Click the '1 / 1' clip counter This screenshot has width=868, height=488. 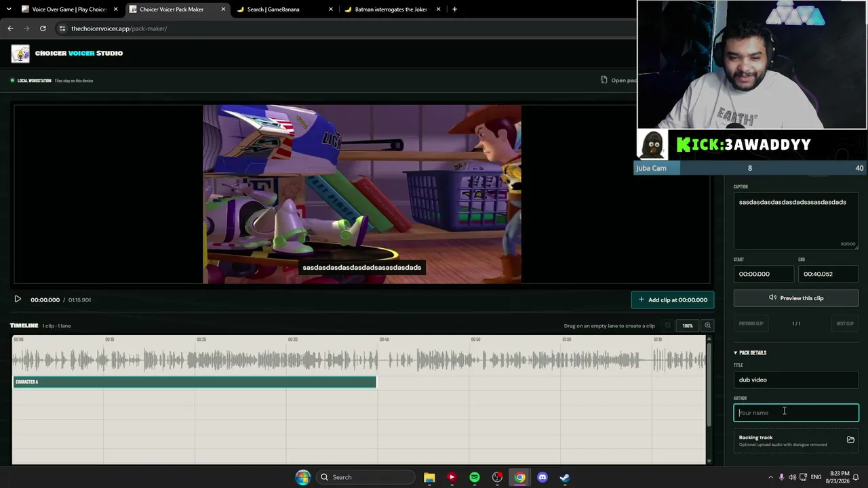click(x=796, y=324)
